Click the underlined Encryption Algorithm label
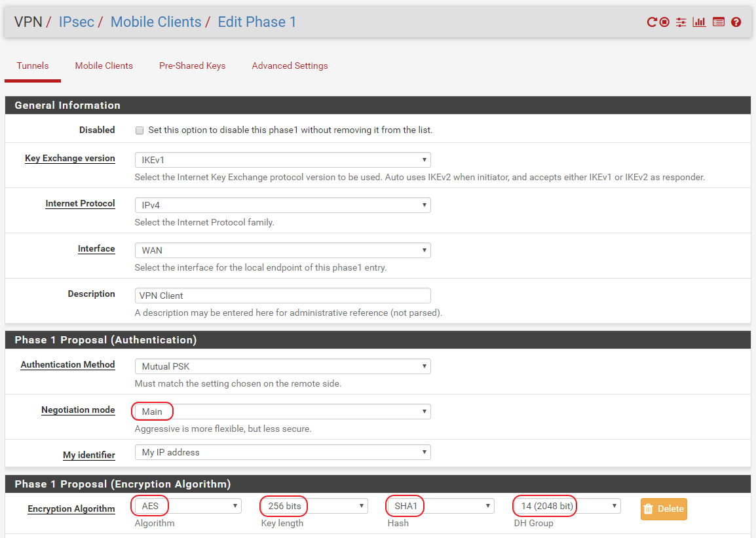Viewport: 756px width, 538px height. (x=71, y=509)
